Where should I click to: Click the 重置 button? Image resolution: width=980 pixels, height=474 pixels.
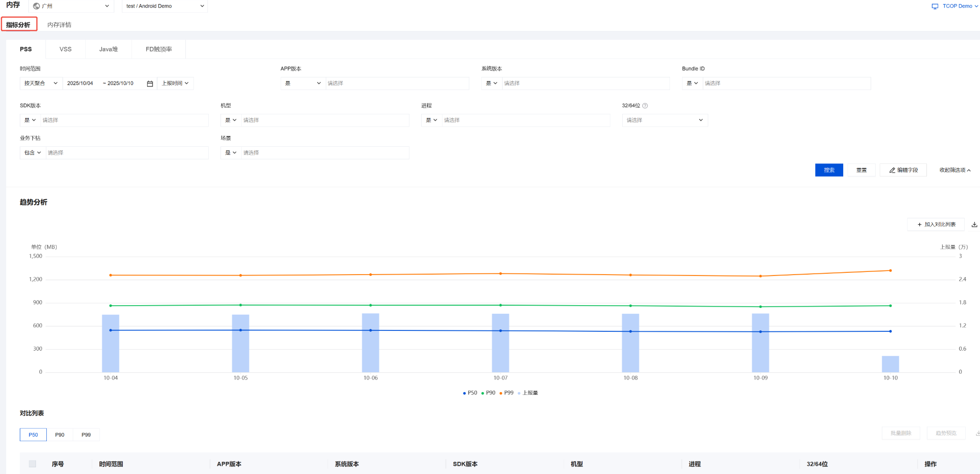861,170
